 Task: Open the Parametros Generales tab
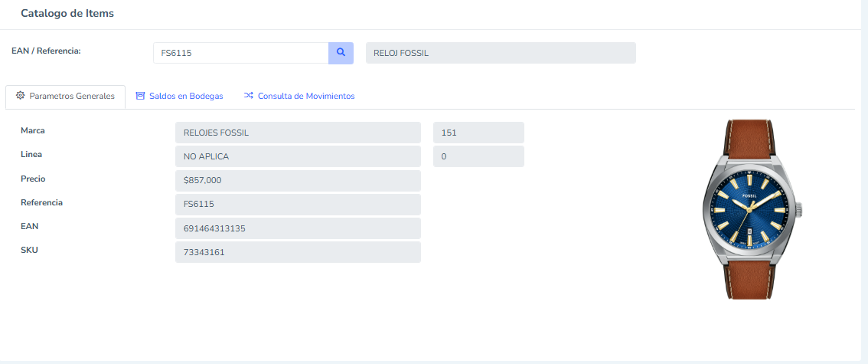click(x=71, y=97)
